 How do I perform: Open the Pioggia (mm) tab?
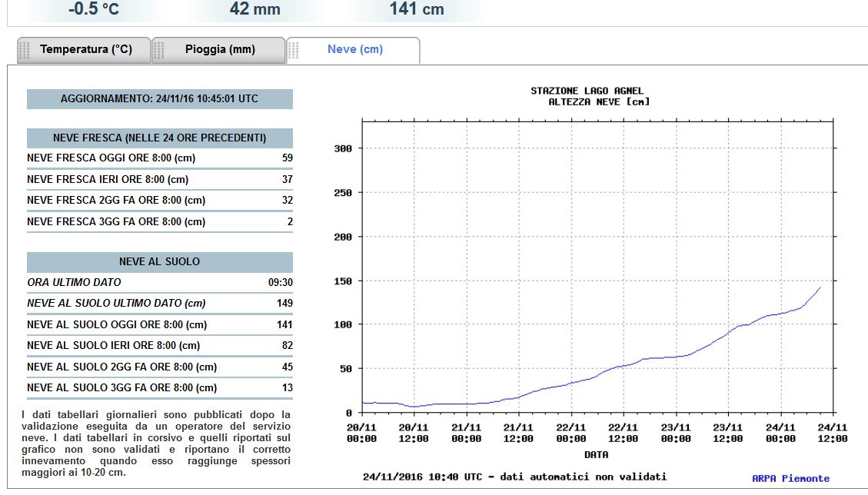218,50
